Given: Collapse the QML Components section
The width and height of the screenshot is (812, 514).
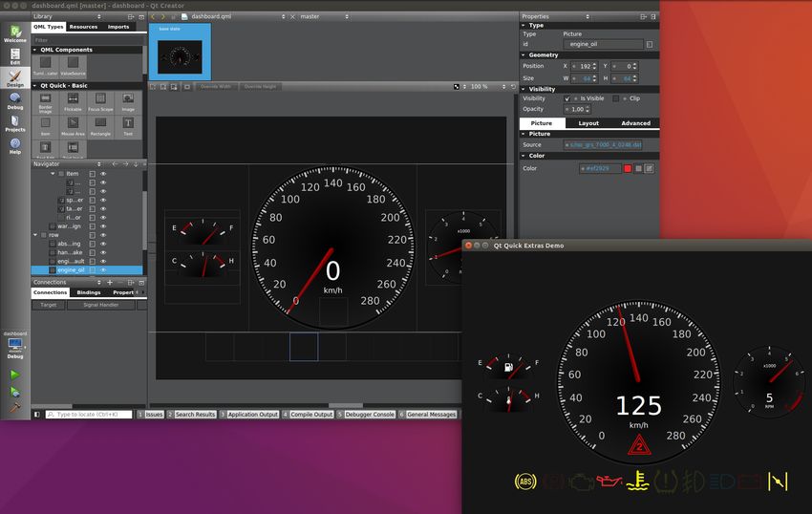Looking at the screenshot, I should click(34, 50).
